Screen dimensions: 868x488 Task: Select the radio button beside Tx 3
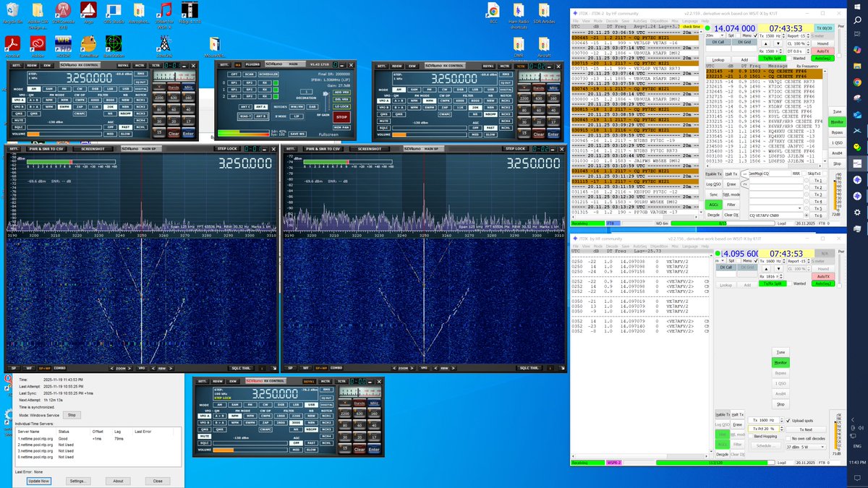[807, 194]
